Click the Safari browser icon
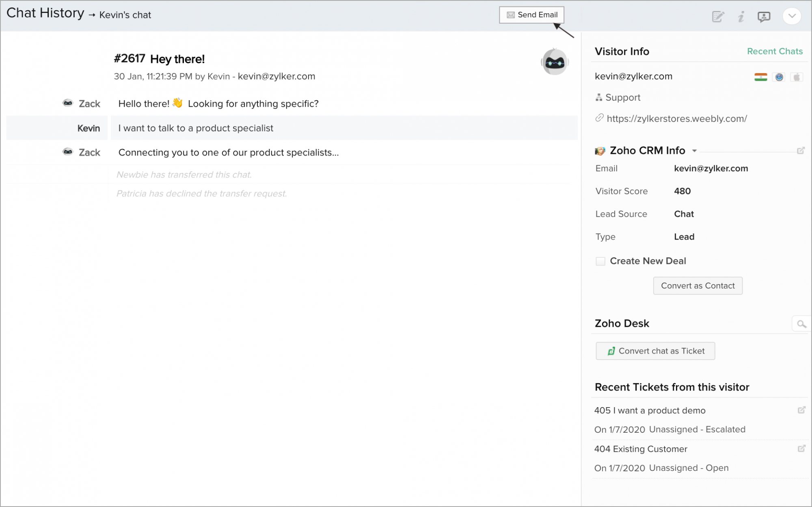Image resolution: width=812 pixels, height=507 pixels. click(x=779, y=77)
